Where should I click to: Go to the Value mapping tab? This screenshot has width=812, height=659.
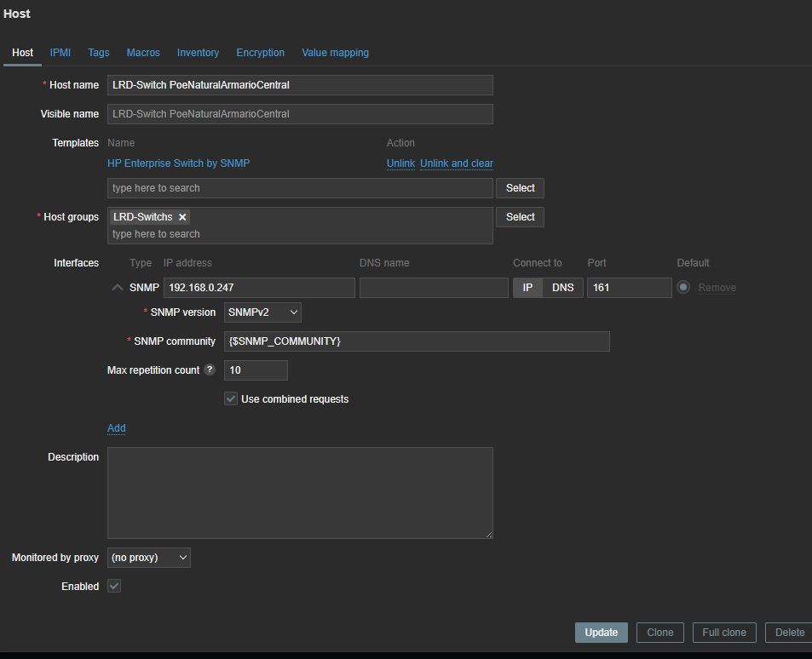pyautogui.click(x=335, y=53)
